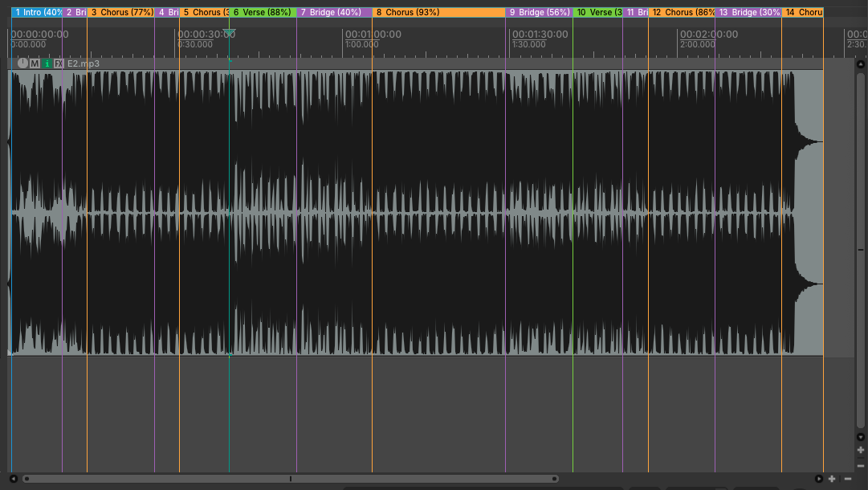Select region 5 Chorus before the Verse

(204, 12)
